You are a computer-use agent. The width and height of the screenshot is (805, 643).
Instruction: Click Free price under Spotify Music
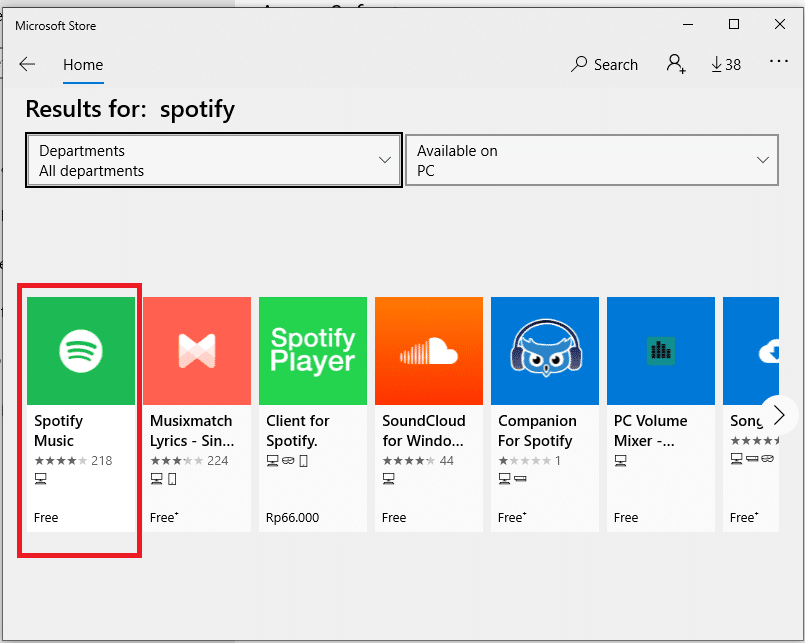pos(46,518)
